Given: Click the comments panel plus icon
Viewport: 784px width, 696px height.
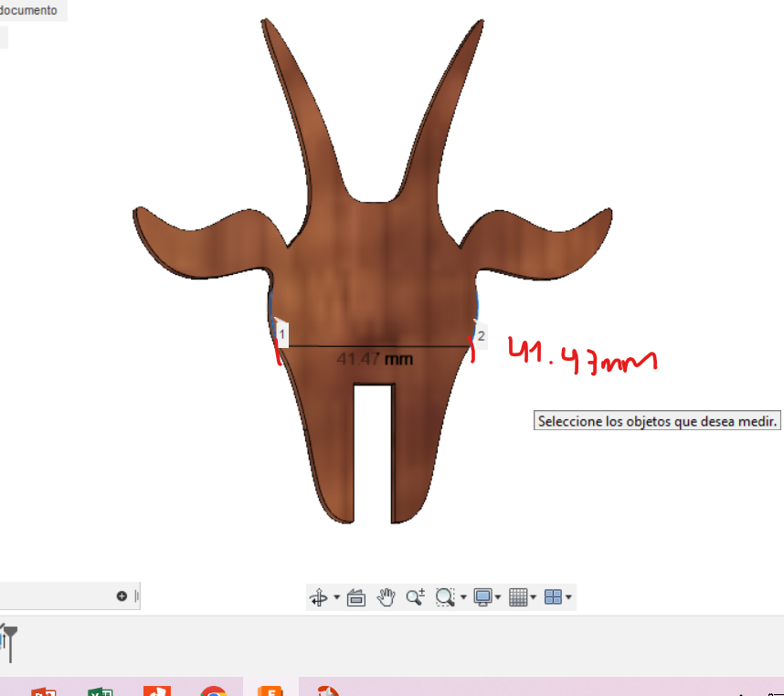Looking at the screenshot, I should [x=122, y=596].
